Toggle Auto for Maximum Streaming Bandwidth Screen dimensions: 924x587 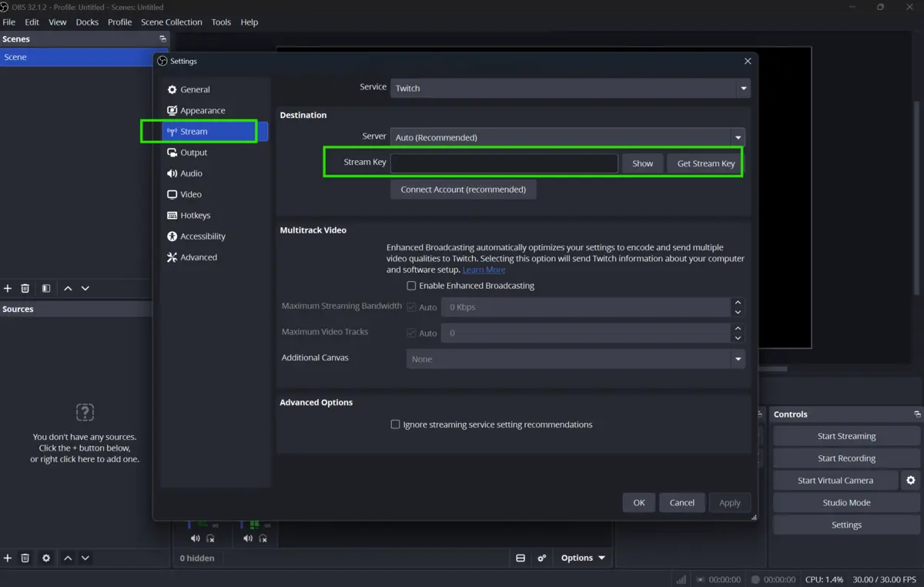(x=411, y=307)
